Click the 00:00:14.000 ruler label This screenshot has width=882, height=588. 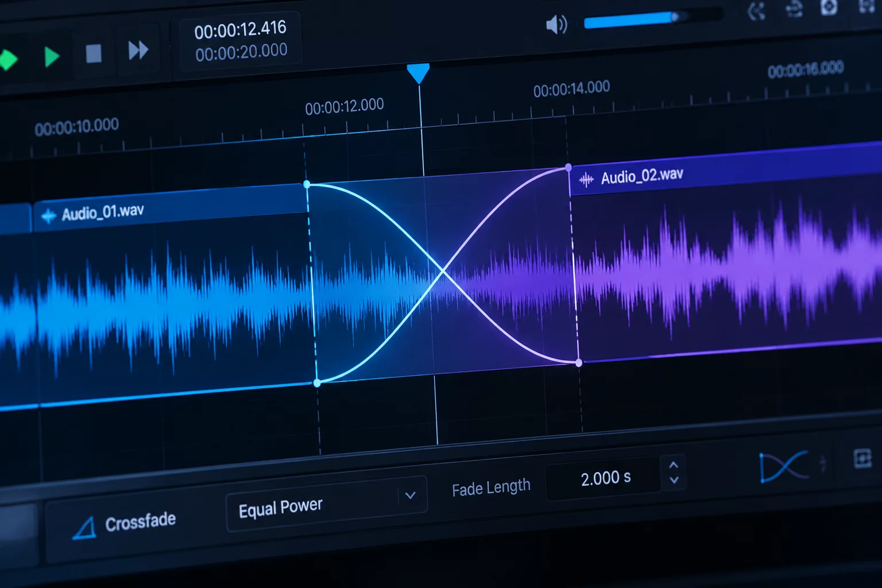(571, 89)
